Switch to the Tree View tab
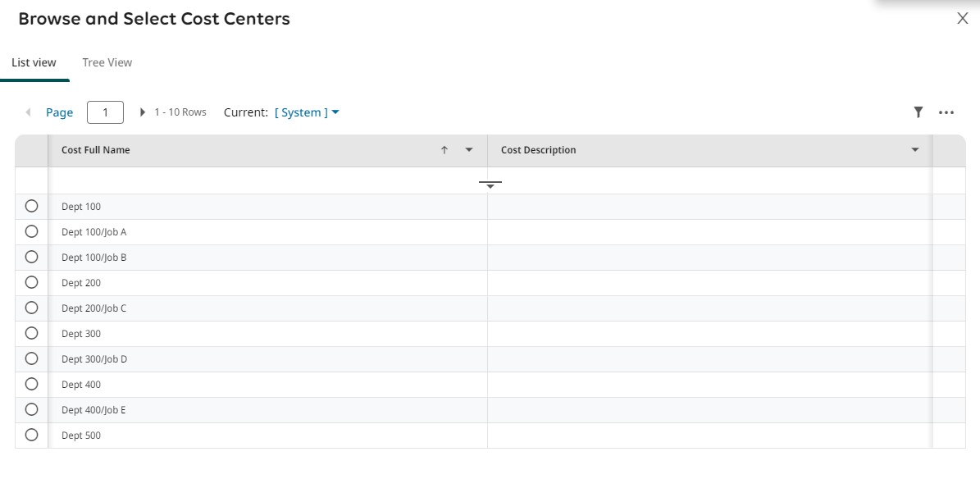 (x=107, y=62)
